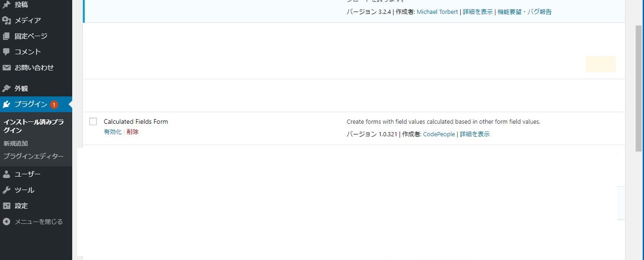Open the CodePeople author link

439,134
